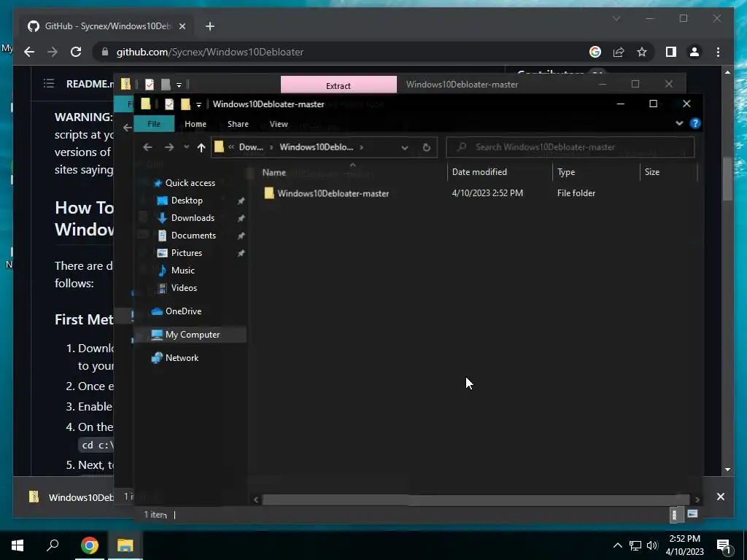Sort by Size column header
Screen dimensions: 747x560
point(651,172)
